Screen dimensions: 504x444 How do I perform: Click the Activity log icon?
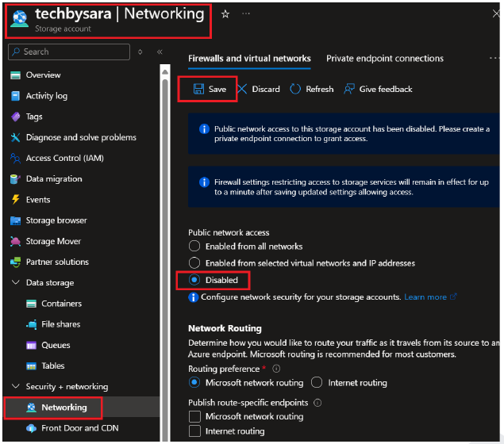click(15, 96)
